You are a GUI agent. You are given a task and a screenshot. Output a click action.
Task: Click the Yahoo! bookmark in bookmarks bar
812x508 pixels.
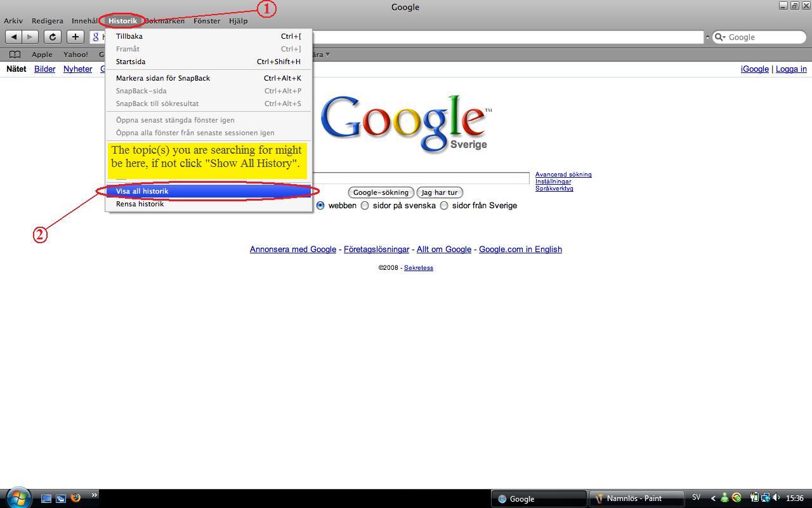coord(75,55)
